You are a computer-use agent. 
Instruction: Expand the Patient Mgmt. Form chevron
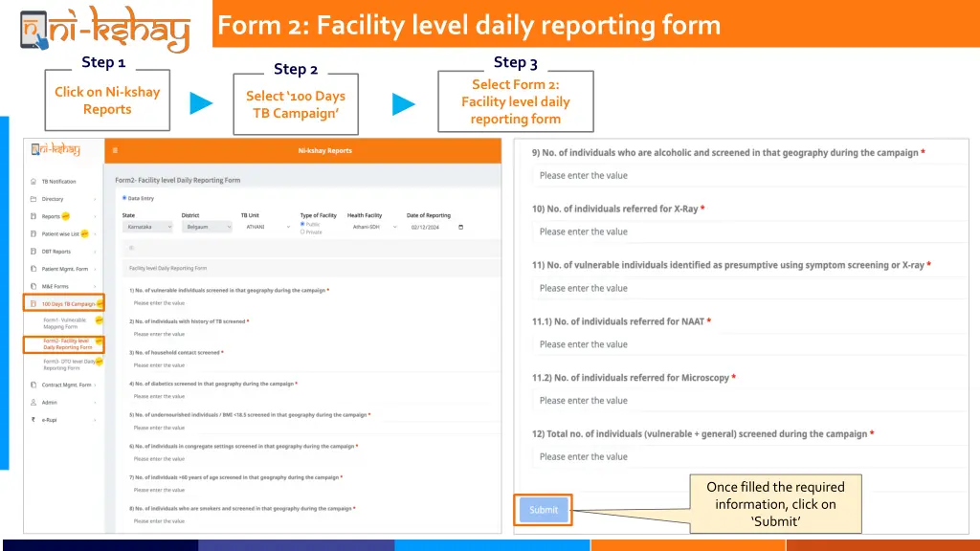point(95,269)
